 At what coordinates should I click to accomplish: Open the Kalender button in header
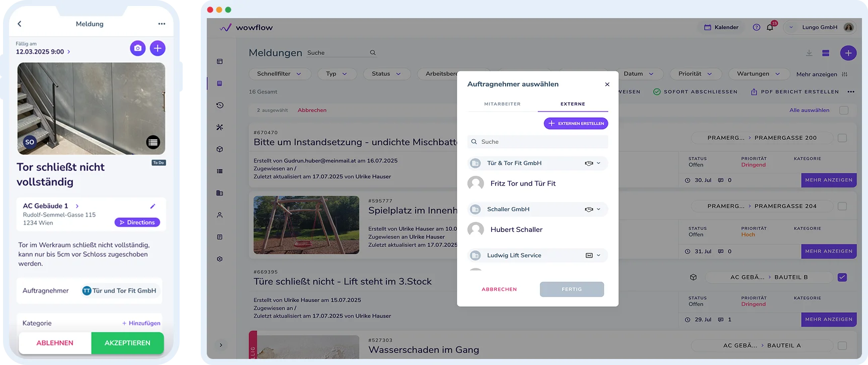pos(722,27)
